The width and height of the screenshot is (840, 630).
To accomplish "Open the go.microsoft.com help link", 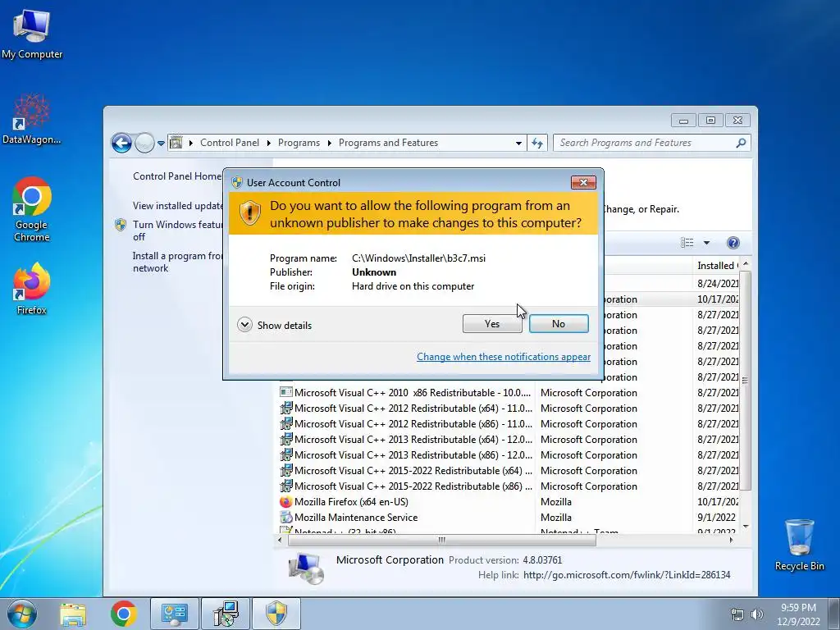I will pos(626,575).
